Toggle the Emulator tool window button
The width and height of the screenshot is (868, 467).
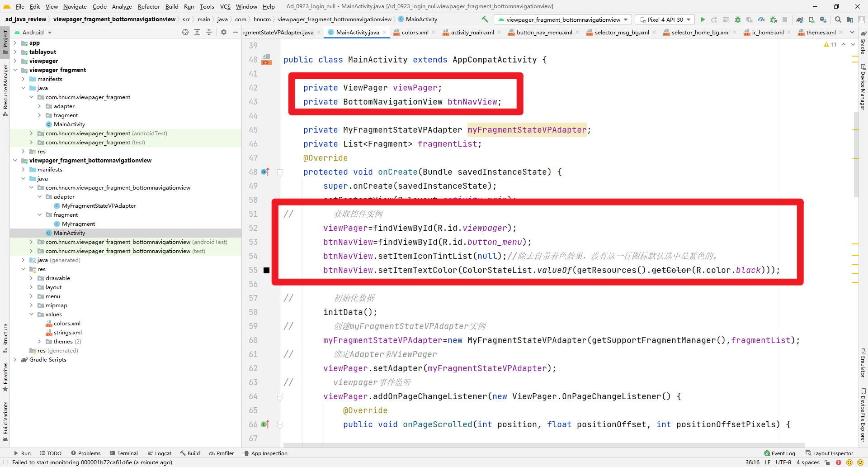pyautogui.click(x=863, y=363)
